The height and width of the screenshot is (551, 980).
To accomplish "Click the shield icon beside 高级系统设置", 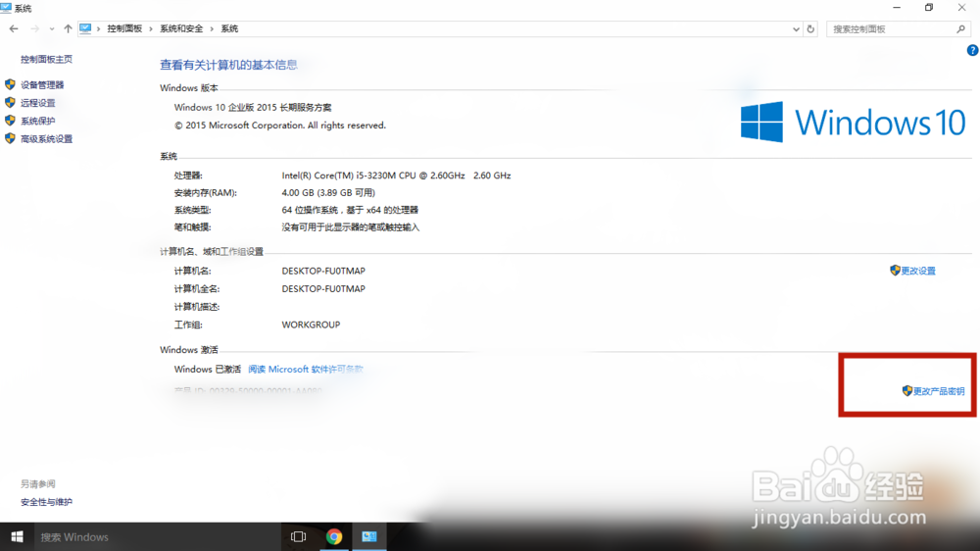I will point(10,139).
